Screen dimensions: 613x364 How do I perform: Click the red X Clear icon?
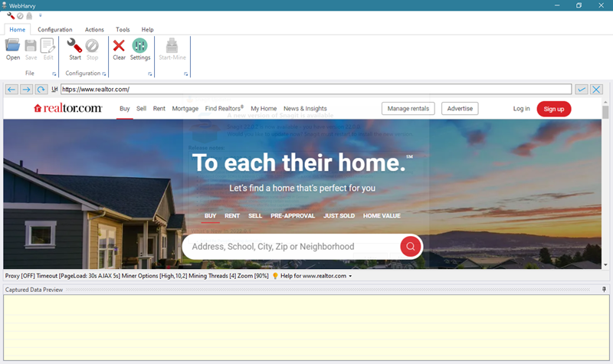pos(119,49)
